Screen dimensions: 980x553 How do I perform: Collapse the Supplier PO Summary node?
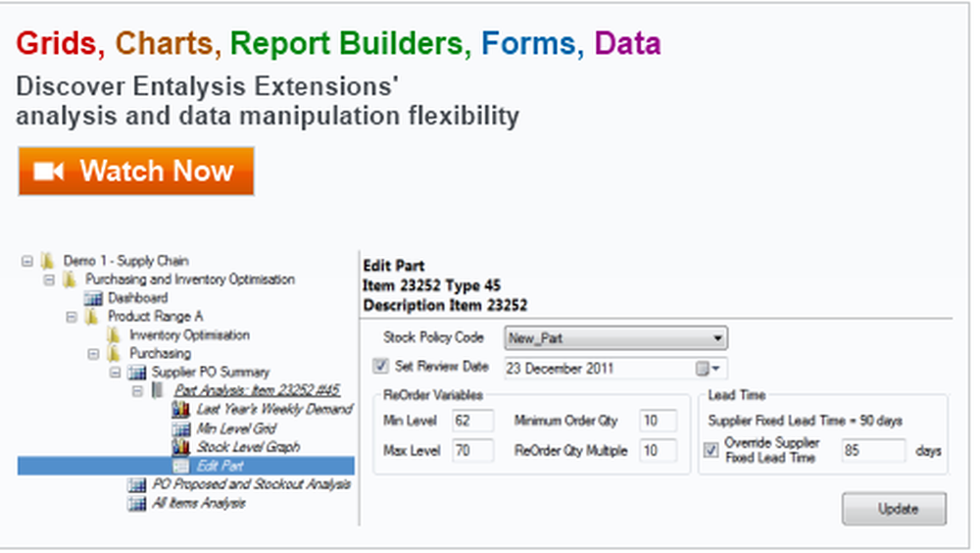(115, 373)
